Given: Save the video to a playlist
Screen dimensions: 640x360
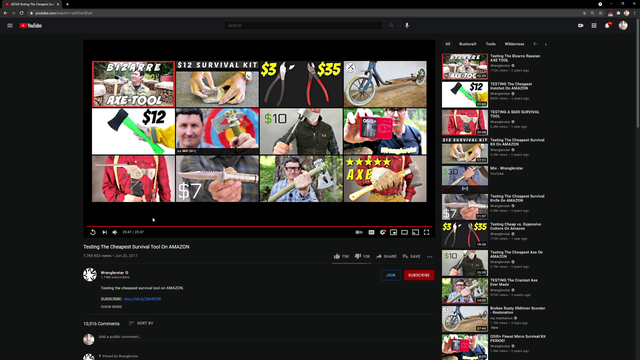Looking at the screenshot, I should coord(411,256).
